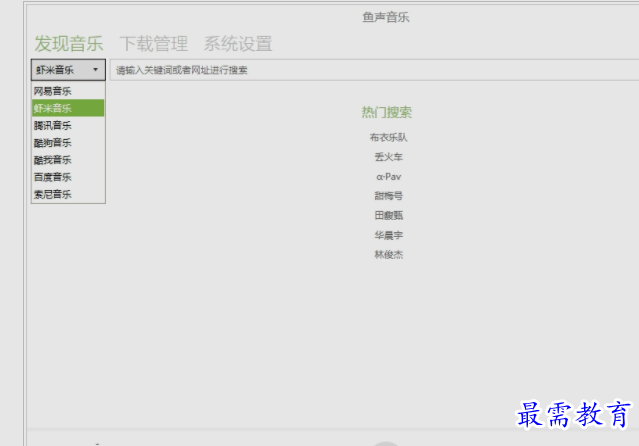Search hot keyword 丢火车
Viewport: 639px width, 446px height.
coord(388,157)
